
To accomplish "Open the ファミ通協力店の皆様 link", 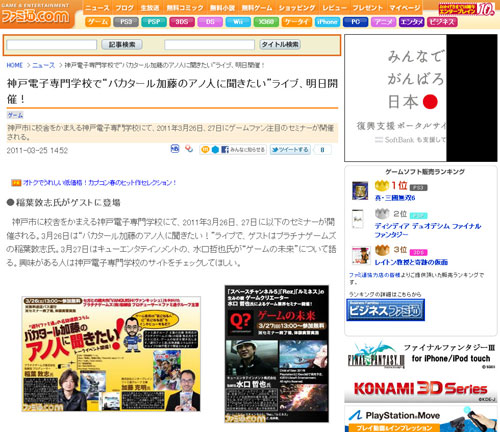I will point(374,275).
